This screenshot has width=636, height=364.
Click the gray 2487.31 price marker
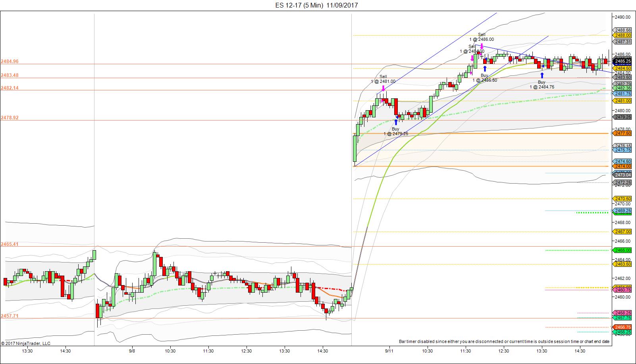[623, 42]
